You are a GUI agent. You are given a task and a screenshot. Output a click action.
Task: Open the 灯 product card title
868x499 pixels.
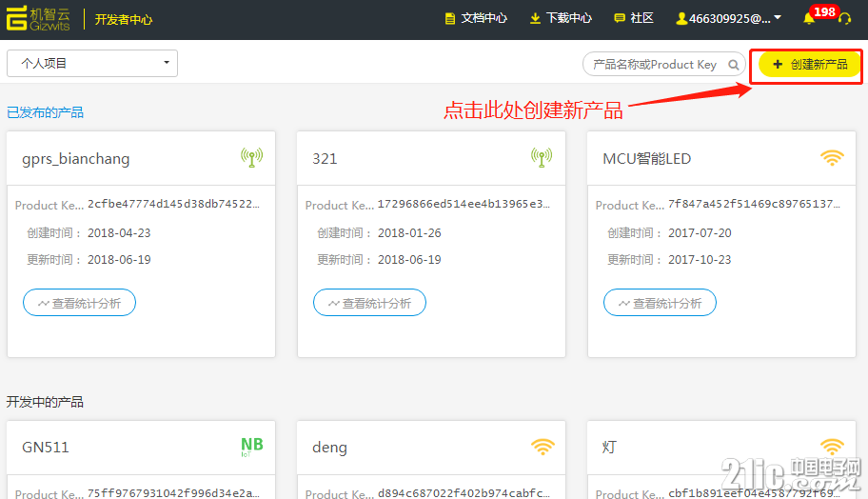click(609, 448)
